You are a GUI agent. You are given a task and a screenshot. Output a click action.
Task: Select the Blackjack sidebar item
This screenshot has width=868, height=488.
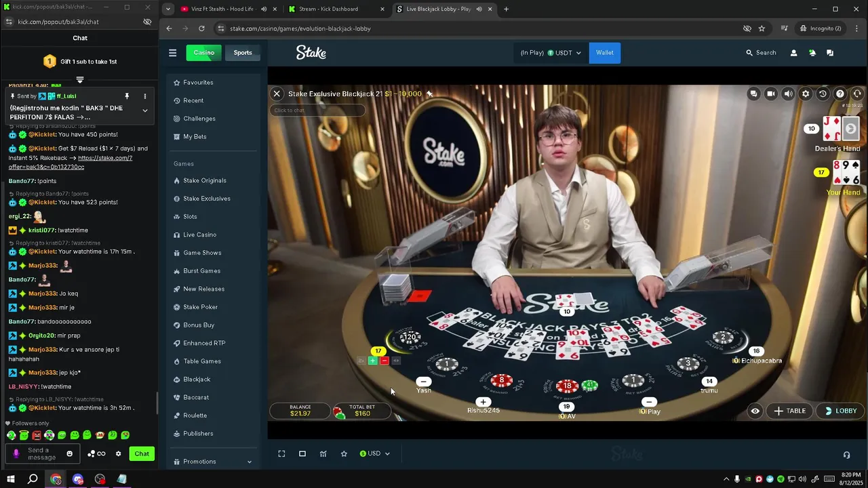click(213, 380)
